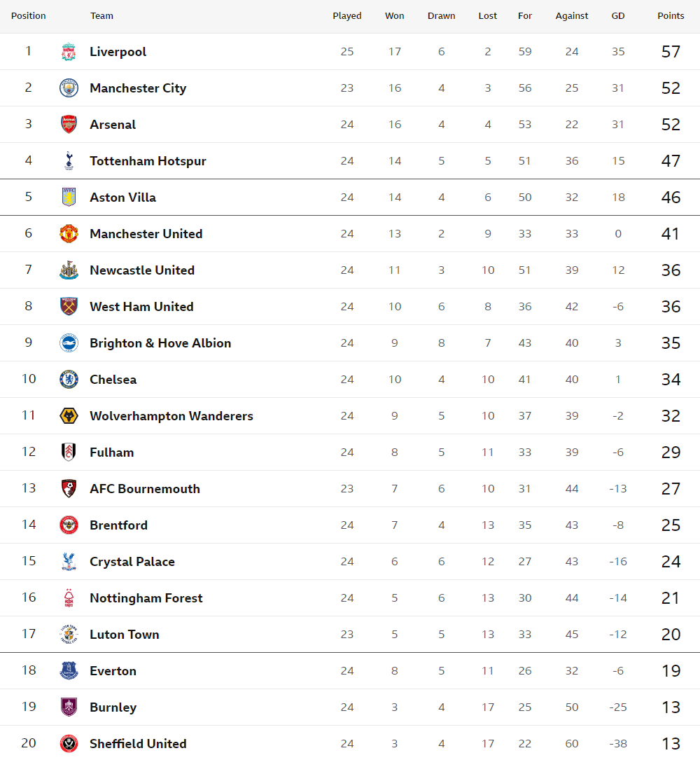Viewport: 700px width, 760px height.
Task: Click the Liverpool club crest
Action: pos(69,52)
